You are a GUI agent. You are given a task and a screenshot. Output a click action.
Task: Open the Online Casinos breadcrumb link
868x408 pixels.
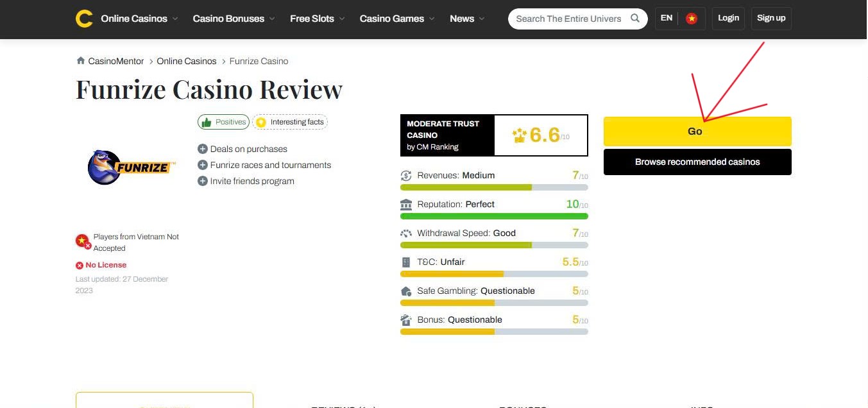[187, 61]
